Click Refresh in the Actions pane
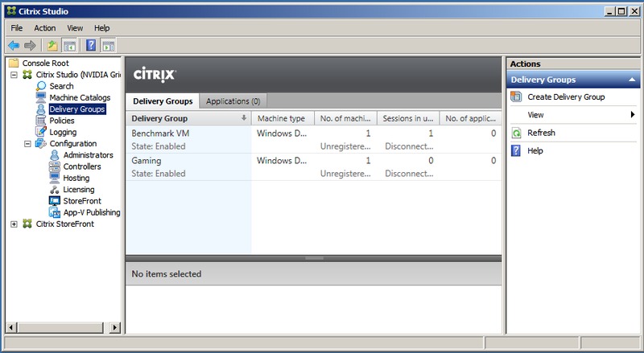The width and height of the screenshot is (644, 353). click(541, 133)
